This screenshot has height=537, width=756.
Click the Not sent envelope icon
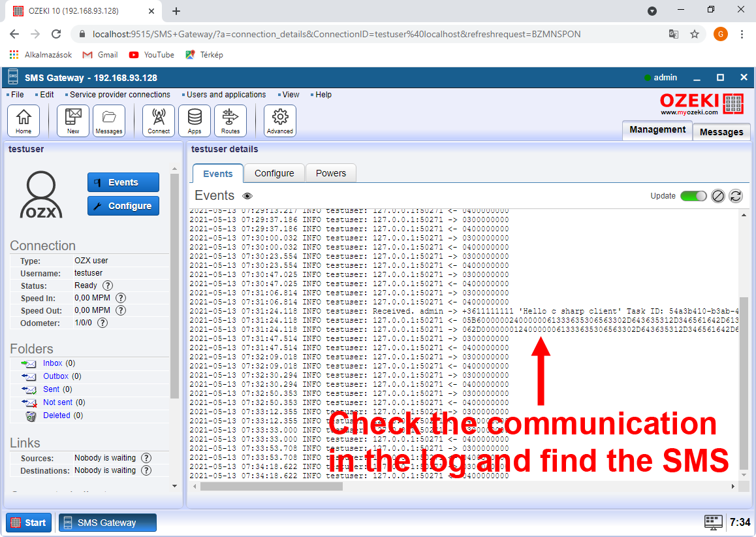click(29, 402)
